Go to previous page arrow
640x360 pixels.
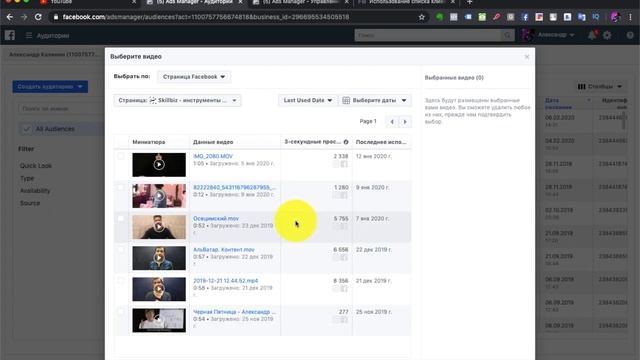[392, 122]
